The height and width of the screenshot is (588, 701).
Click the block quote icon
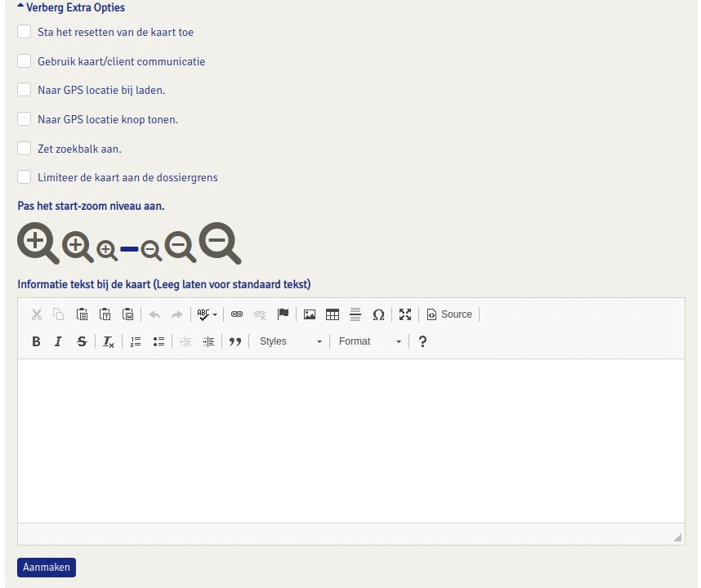235,341
